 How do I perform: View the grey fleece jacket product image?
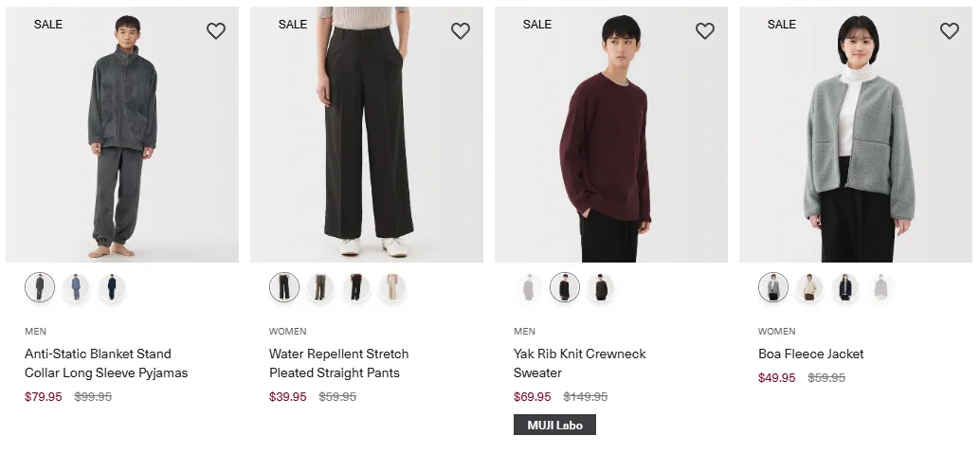click(x=856, y=135)
